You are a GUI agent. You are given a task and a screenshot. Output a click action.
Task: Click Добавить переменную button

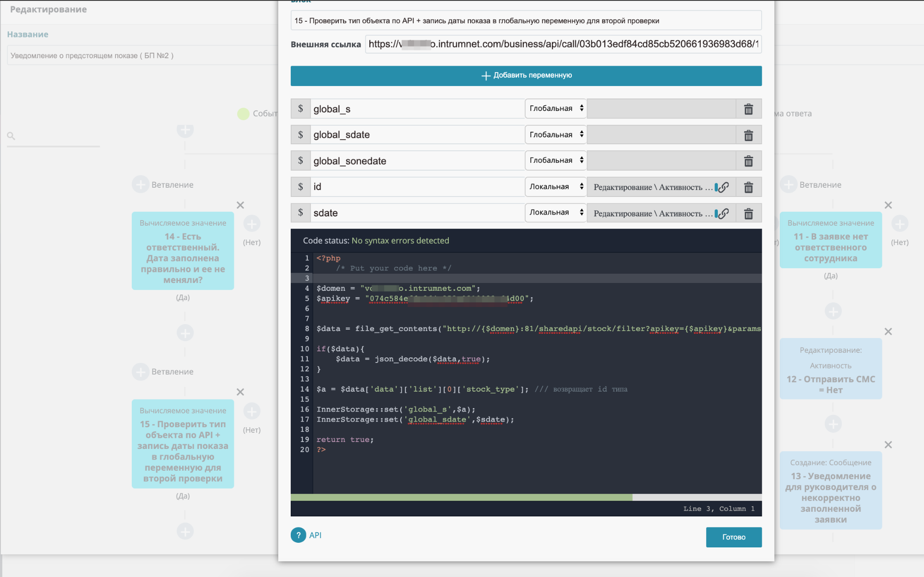[x=526, y=76]
